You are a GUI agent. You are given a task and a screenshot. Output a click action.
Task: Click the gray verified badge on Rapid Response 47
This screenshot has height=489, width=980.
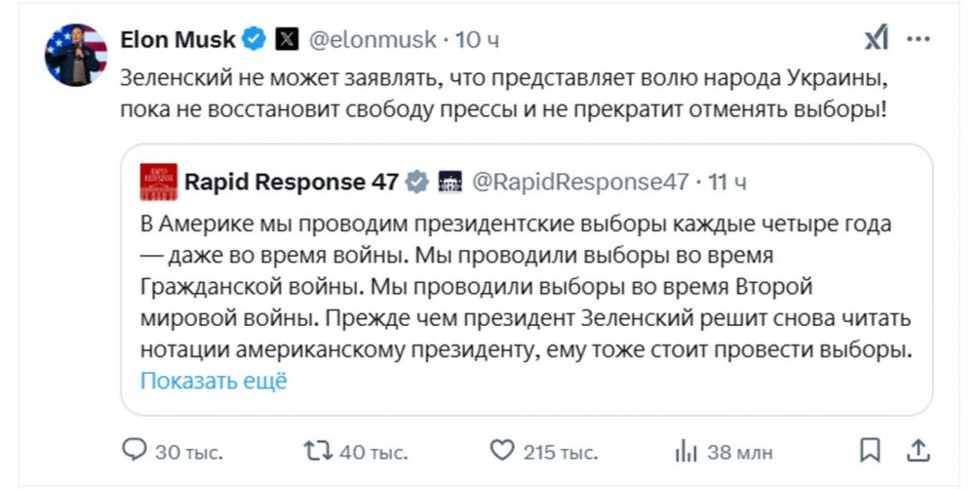pos(416,182)
